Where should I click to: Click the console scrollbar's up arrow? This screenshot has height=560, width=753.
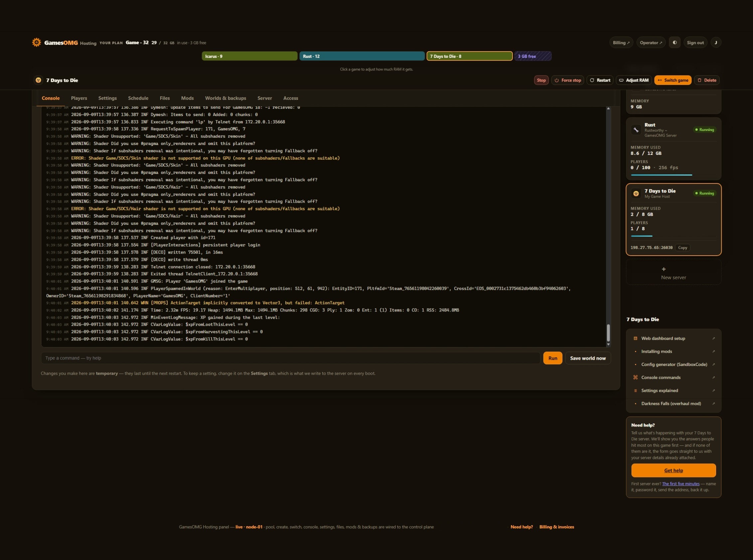[x=608, y=108]
